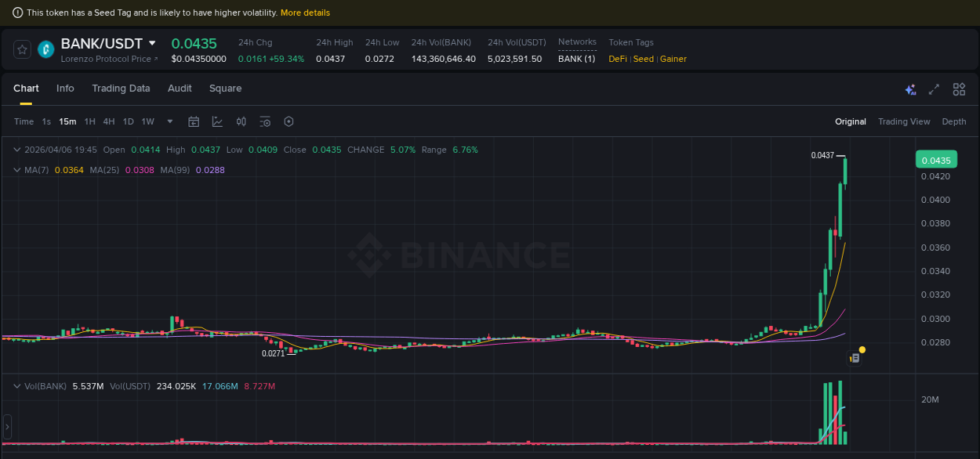Select the Time line-chart interval

pos(24,121)
